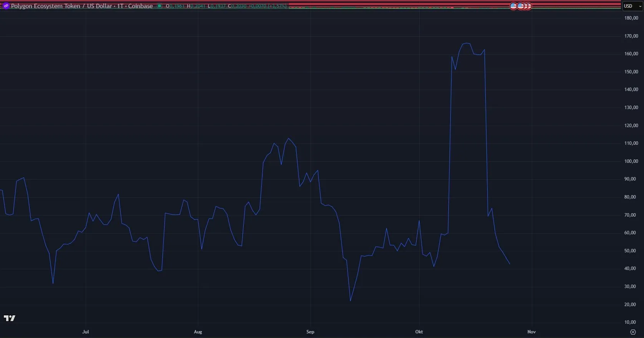
Task: Click the Nov label on time axis
Action: pyautogui.click(x=531, y=332)
